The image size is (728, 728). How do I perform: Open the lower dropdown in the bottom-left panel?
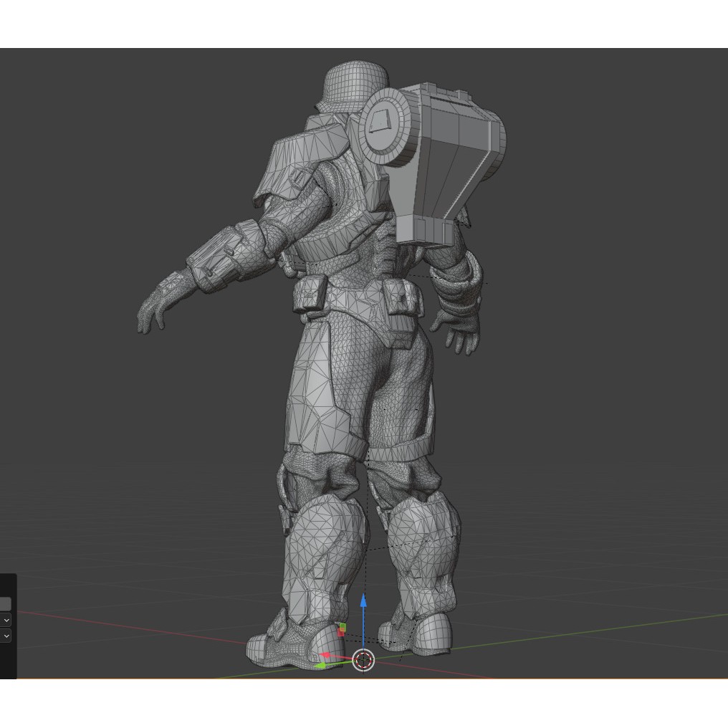6,636
